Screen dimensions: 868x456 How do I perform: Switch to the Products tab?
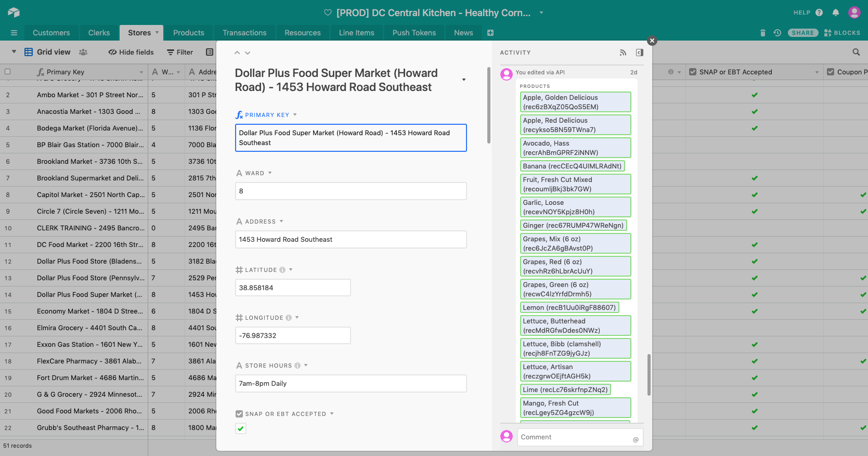pyautogui.click(x=188, y=33)
